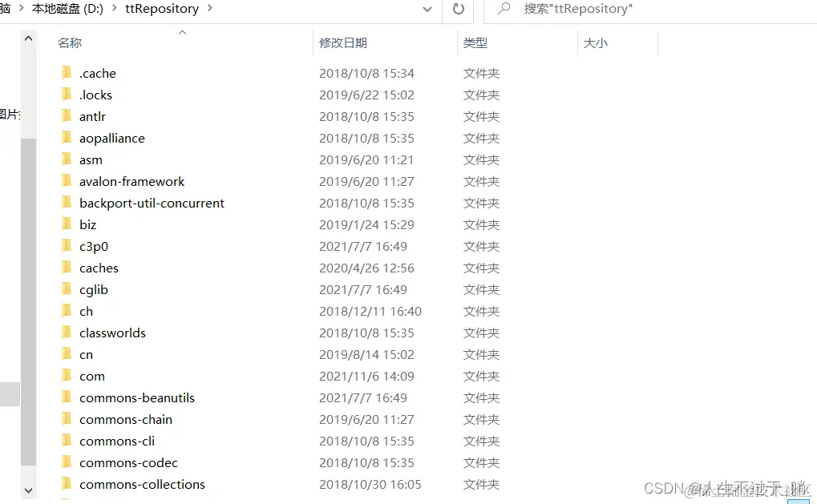Select the antlr folder name
817x504 pixels.
pyautogui.click(x=92, y=117)
